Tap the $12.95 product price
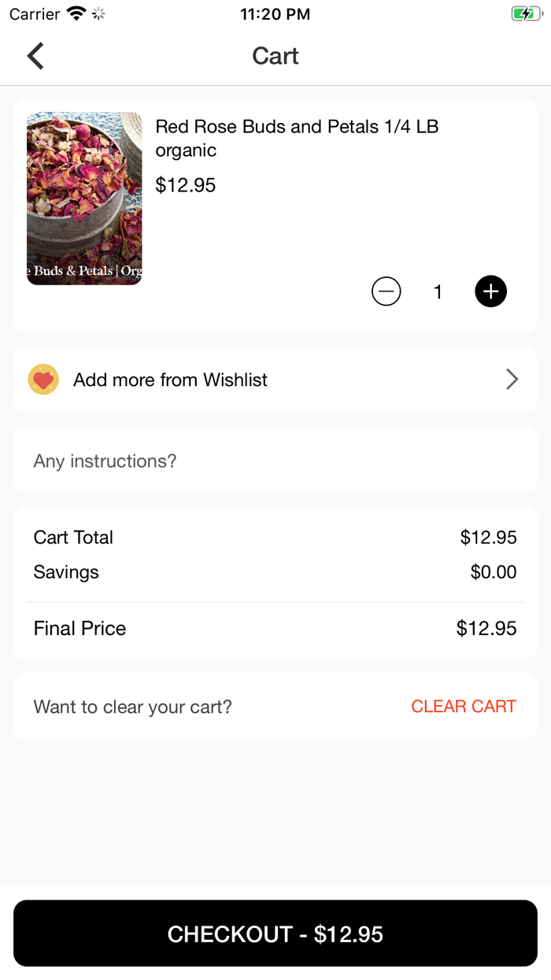This screenshot has height=980, width=551. (x=186, y=185)
